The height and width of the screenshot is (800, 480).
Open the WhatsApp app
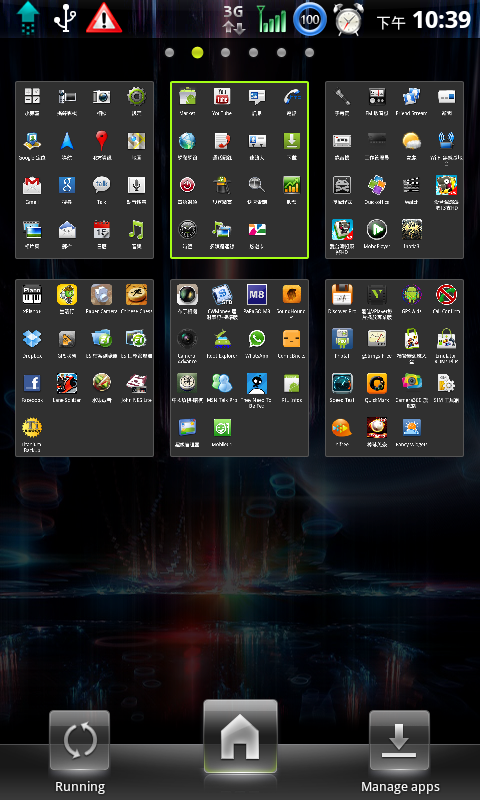(x=257, y=338)
